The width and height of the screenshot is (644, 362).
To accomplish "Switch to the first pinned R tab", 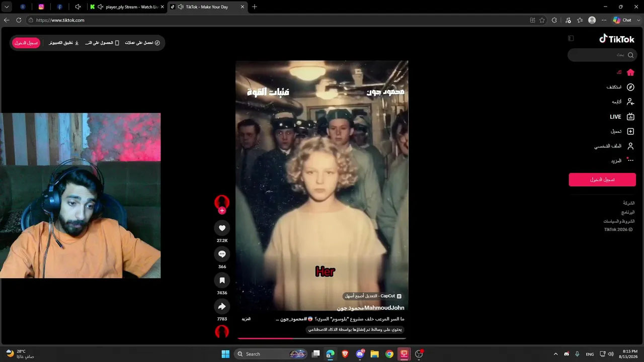I will 23,7.
